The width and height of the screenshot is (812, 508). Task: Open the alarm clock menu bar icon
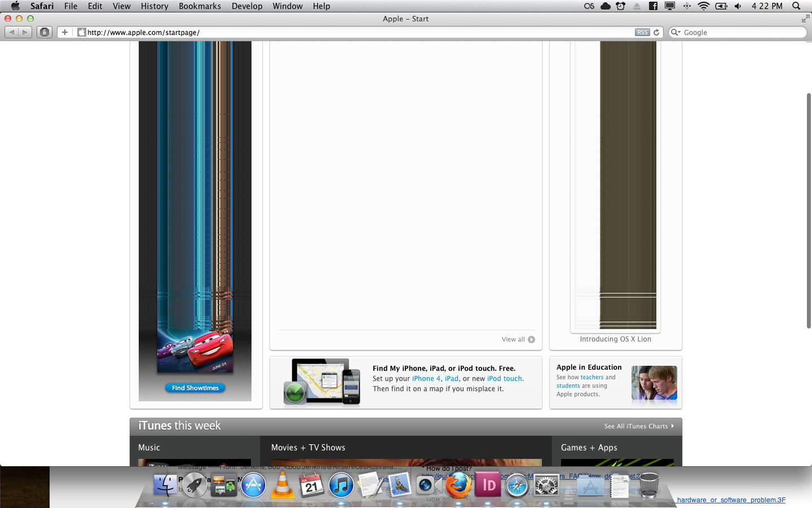coord(620,6)
